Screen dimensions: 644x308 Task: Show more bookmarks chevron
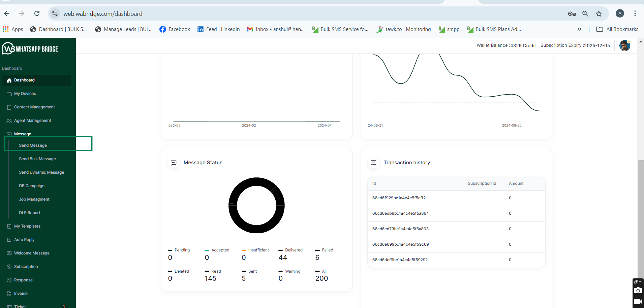[x=579, y=29]
